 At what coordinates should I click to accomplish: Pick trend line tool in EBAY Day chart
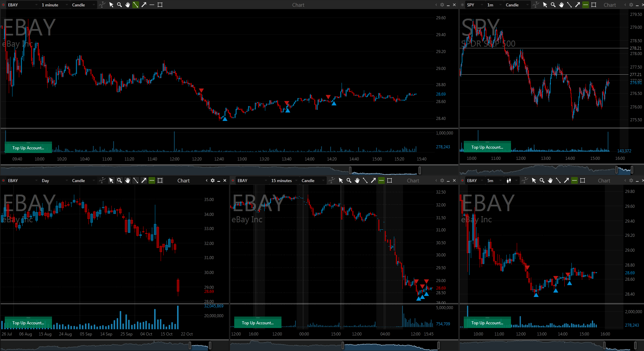point(136,180)
